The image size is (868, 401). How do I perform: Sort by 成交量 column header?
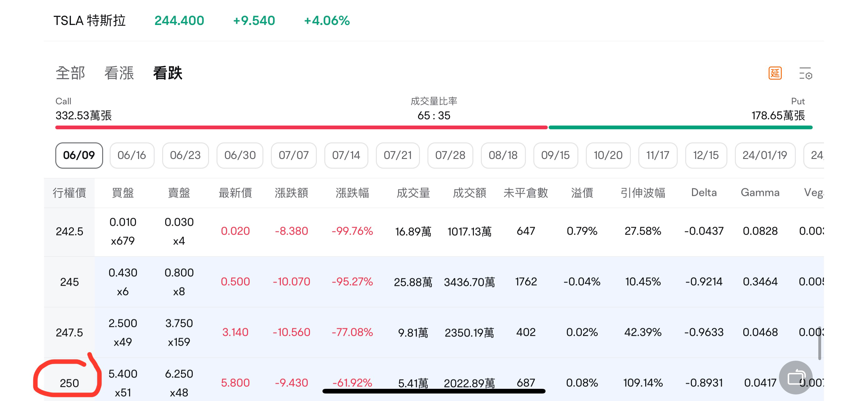pos(413,193)
